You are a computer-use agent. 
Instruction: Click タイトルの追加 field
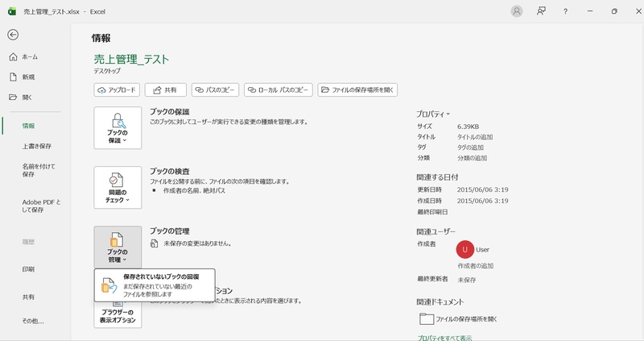475,137
